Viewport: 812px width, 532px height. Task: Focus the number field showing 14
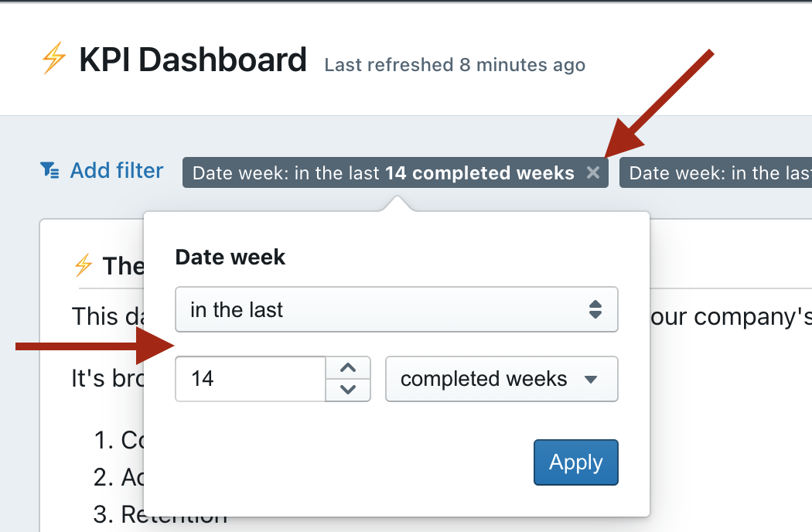pos(250,379)
